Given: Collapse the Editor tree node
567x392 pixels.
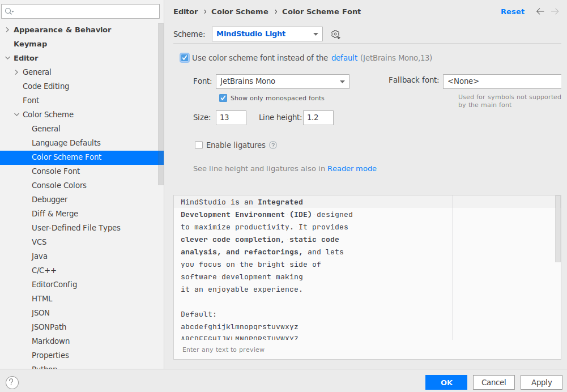Looking at the screenshot, I should 7,58.
